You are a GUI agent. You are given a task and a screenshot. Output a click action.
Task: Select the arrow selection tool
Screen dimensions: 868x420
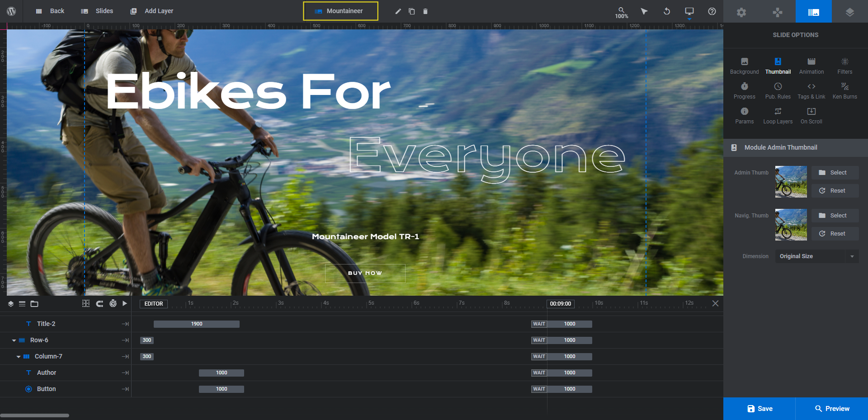pos(644,11)
